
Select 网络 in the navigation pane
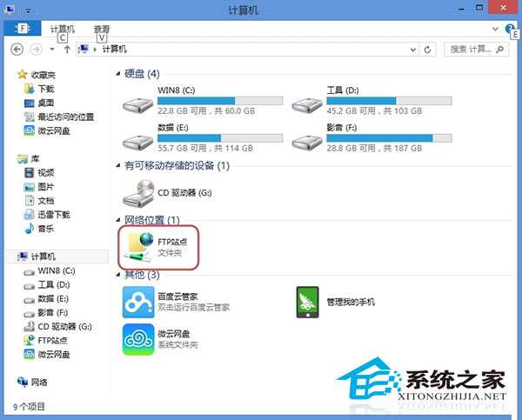39,382
